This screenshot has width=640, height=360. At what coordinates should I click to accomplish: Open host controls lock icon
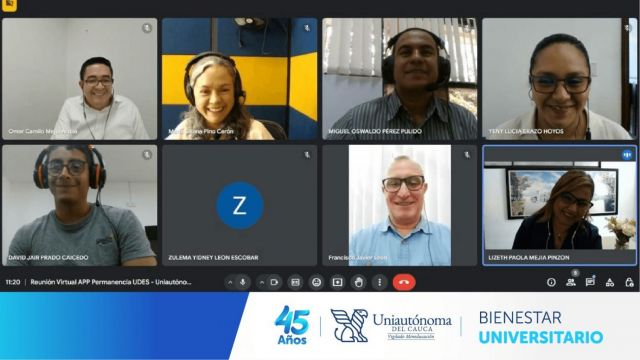coord(629,282)
